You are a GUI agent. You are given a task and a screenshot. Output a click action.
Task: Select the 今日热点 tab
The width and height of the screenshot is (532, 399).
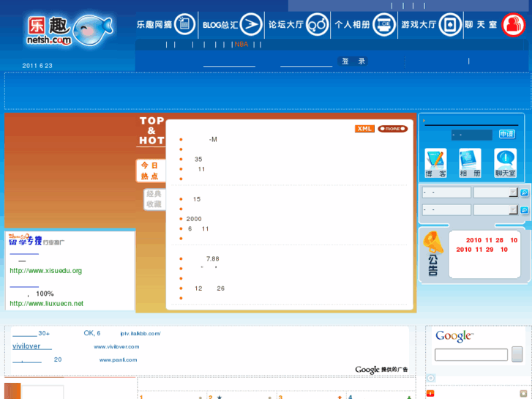pyautogui.click(x=151, y=171)
